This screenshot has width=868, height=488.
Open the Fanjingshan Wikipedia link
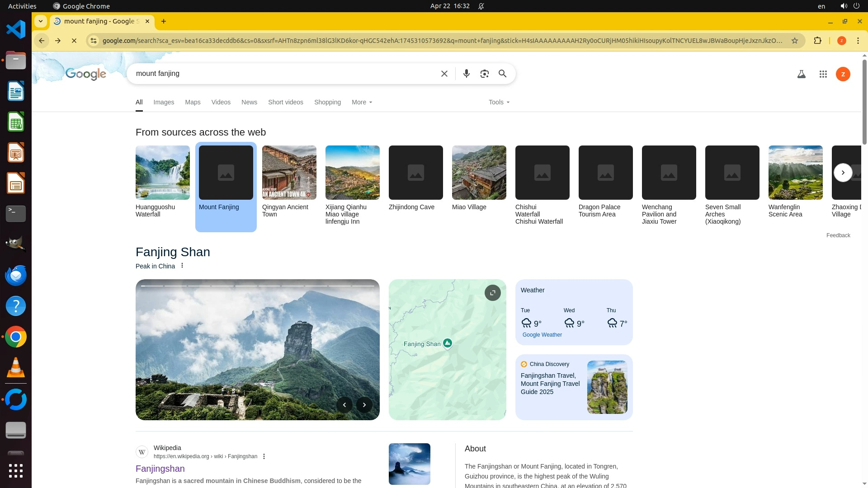tap(160, 469)
